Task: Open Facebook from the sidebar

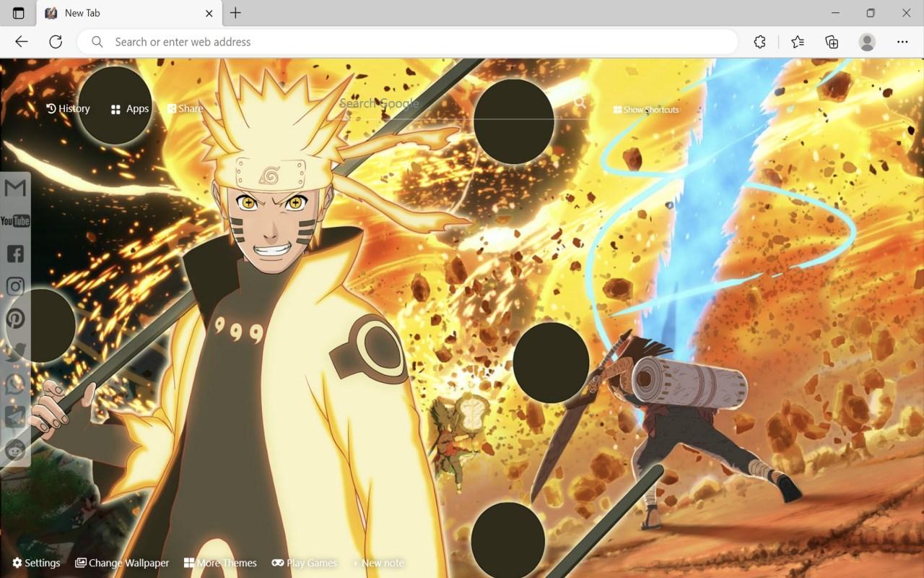Action: (x=15, y=253)
